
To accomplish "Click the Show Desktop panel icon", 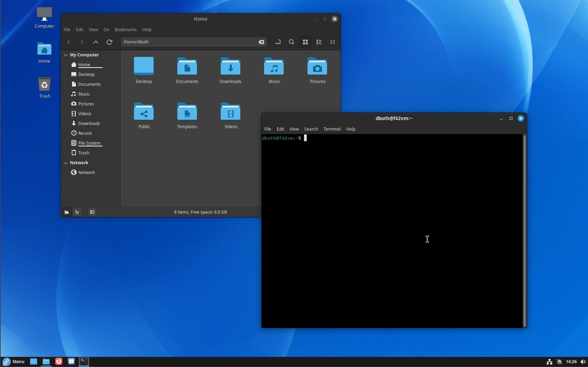I will click(x=34, y=362).
